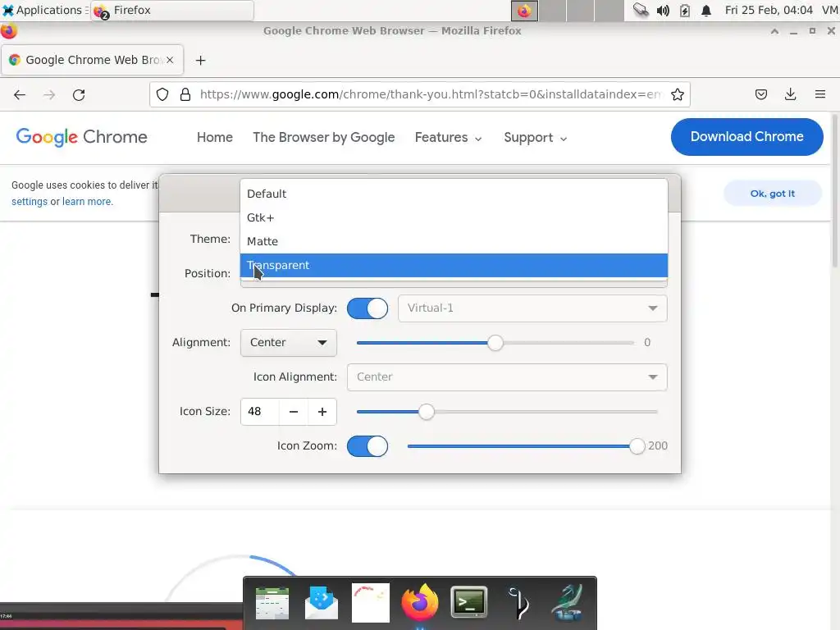Open the Firefox downloads panel
The width and height of the screenshot is (840, 630).
click(x=790, y=95)
